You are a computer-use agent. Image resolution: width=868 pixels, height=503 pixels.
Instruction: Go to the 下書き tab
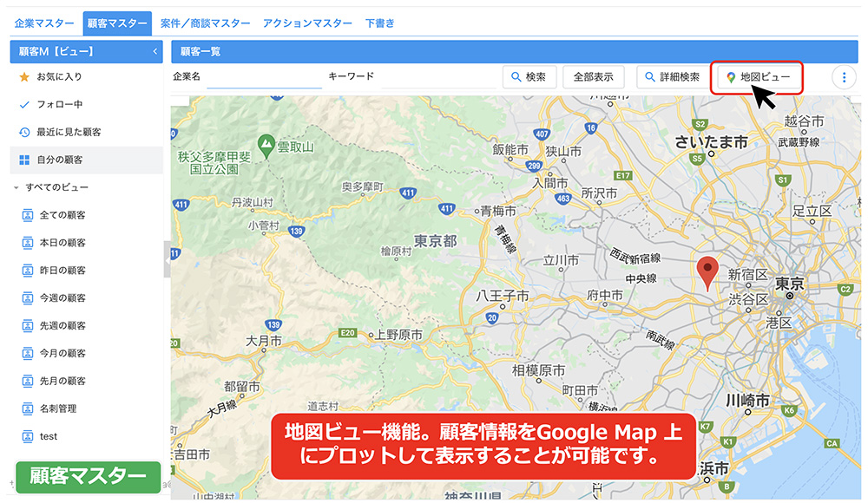point(380,23)
